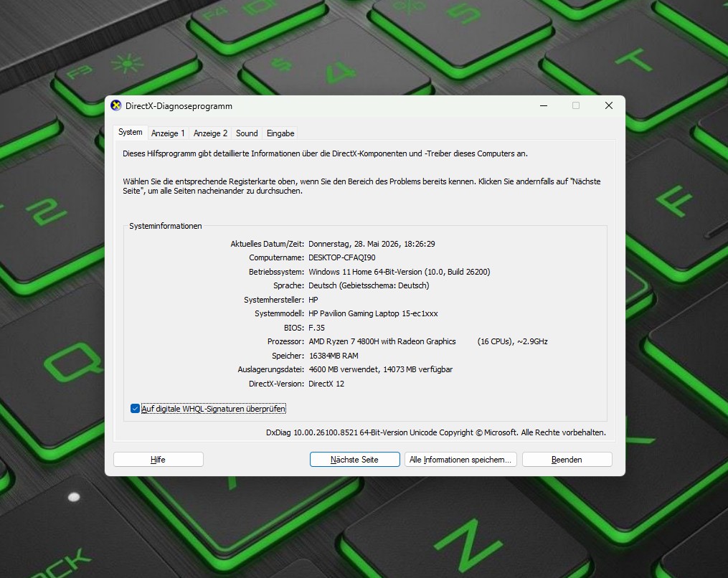Screen dimensions: 728x578
Task: Click the Systeminformationen group label
Action: point(165,226)
